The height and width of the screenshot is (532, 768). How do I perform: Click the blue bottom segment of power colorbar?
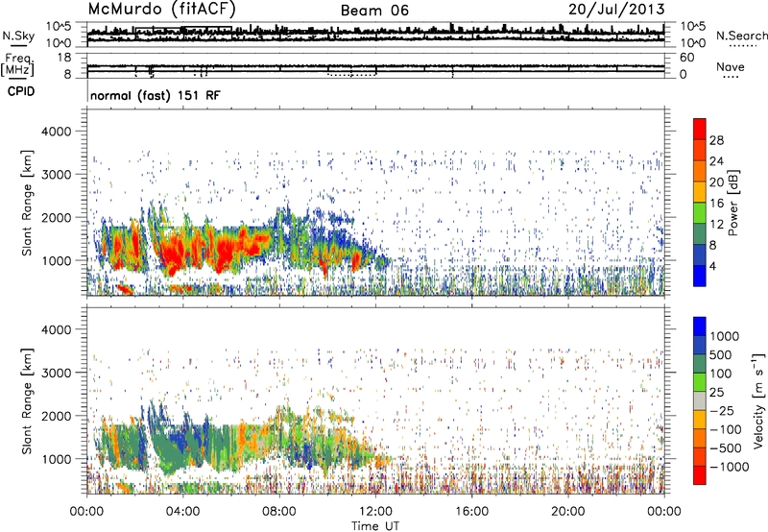point(700,276)
